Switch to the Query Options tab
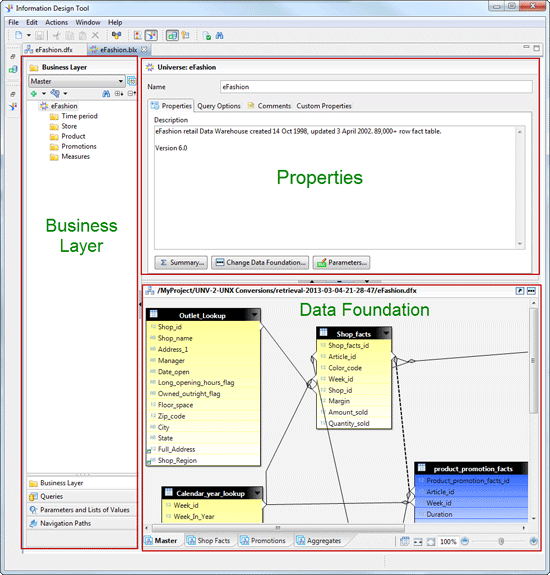Image resolution: width=550 pixels, height=575 pixels. (219, 106)
